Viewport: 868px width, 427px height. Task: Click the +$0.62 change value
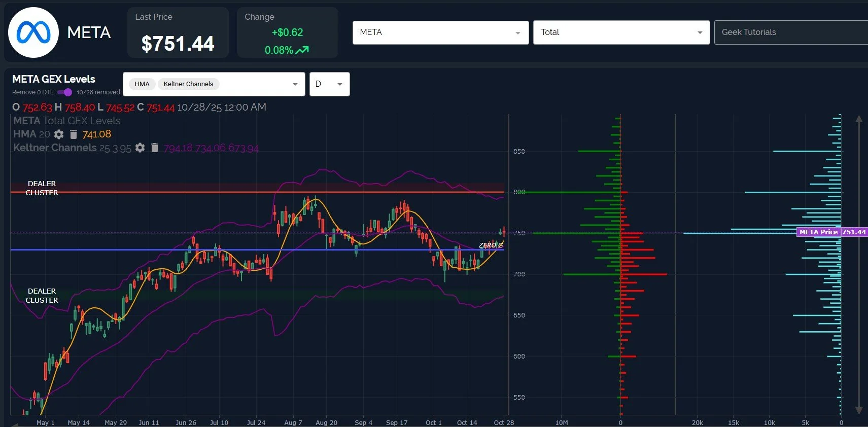point(287,32)
